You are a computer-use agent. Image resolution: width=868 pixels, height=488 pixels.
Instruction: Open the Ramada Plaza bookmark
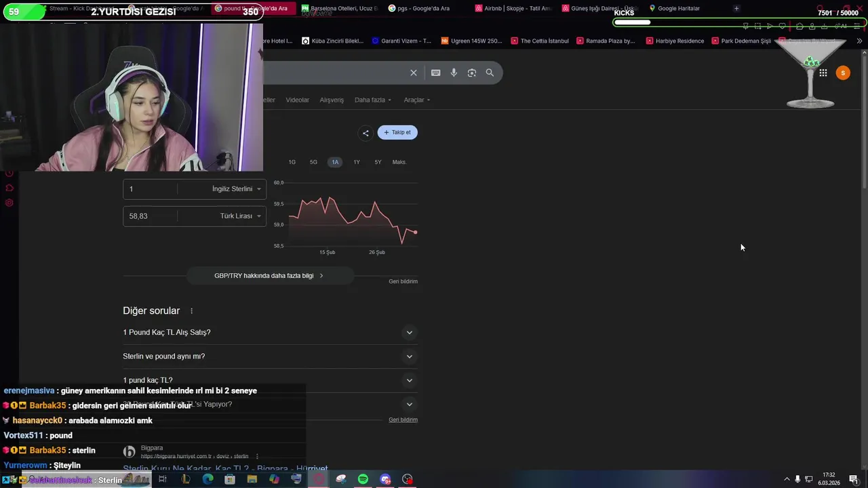tap(605, 41)
